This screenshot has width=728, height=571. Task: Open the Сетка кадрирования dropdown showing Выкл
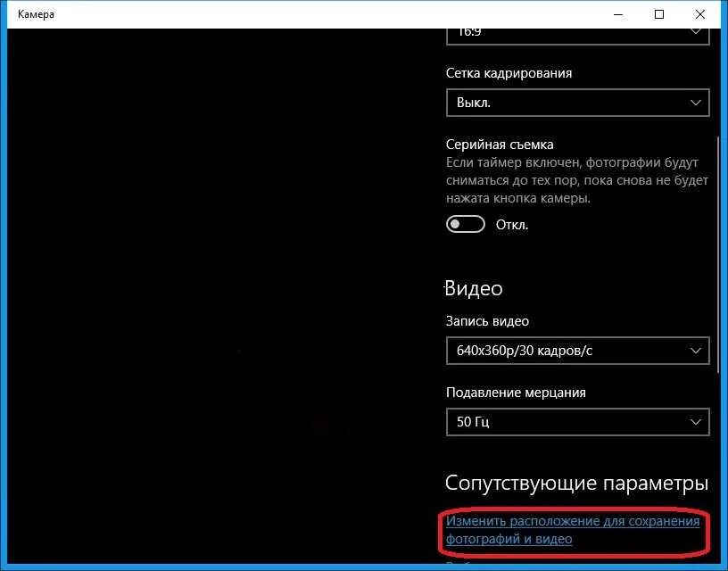577,103
